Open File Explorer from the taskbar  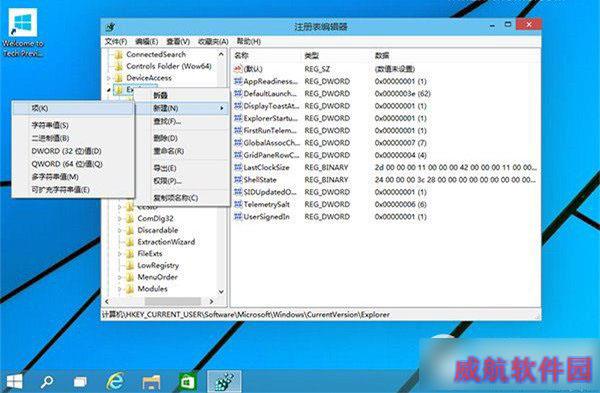tap(151, 382)
